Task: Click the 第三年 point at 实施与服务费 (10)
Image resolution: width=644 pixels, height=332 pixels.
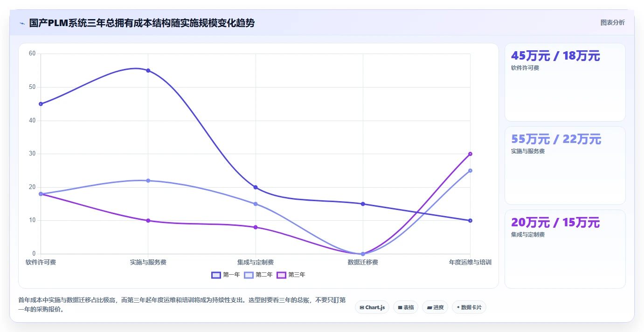Action: pos(148,221)
